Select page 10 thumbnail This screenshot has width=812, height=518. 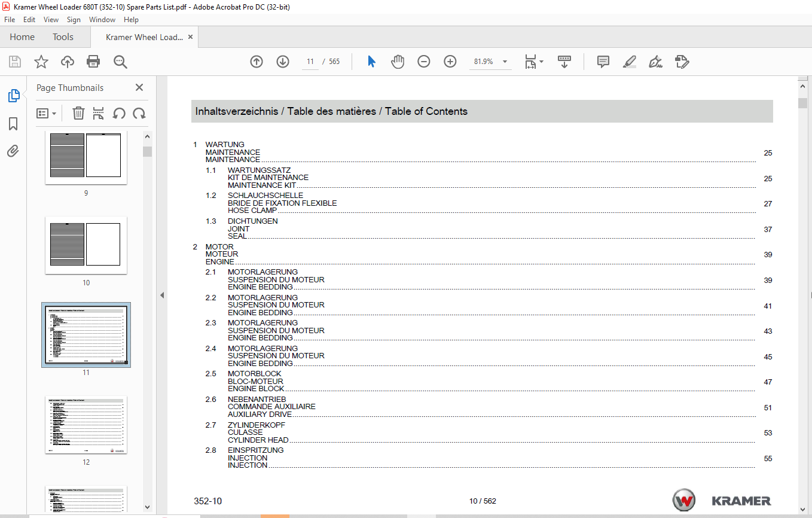coord(86,245)
